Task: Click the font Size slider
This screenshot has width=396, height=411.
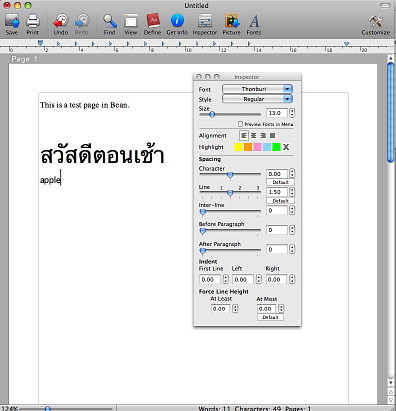Action: pyautogui.click(x=230, y=114)
